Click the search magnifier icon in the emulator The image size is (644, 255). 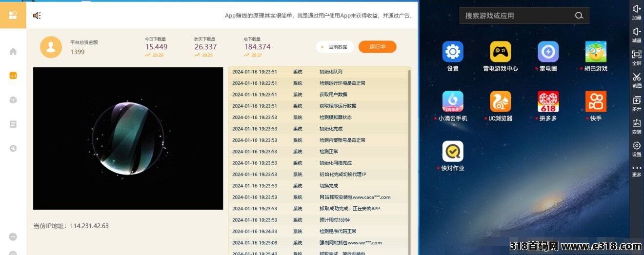click(x=579, y=16)
